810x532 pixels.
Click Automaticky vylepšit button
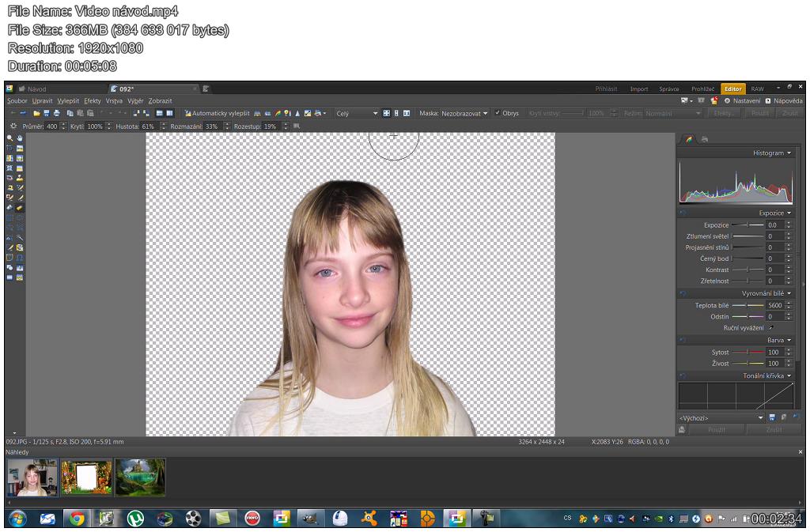(217, 114)
